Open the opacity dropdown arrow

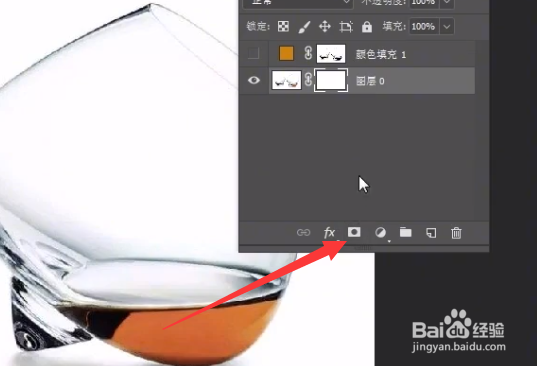447,3
